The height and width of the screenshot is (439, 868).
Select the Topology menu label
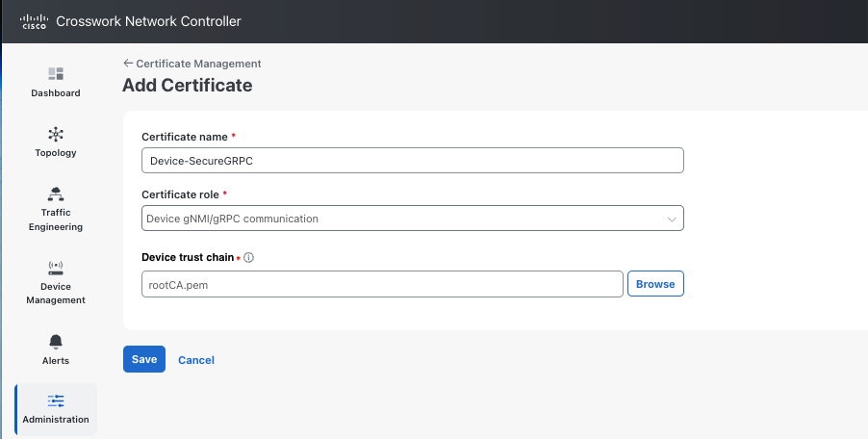56,153
